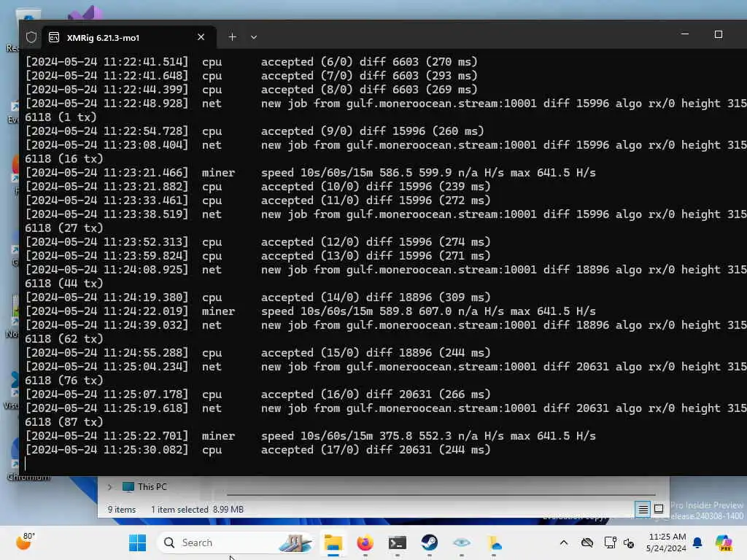Image resolution: width=747 pixels, height=560 pixels.
Task: Switch File Explorer to details view
Action: 643,509
